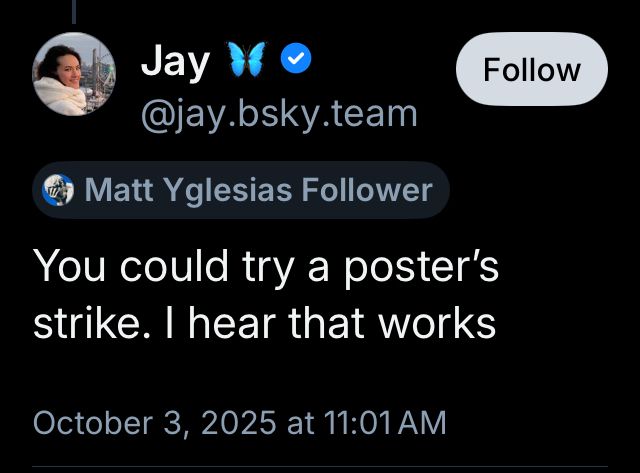Open Jay's profile avatar photo
Screen dimensions: 640x473
[73, 75]
